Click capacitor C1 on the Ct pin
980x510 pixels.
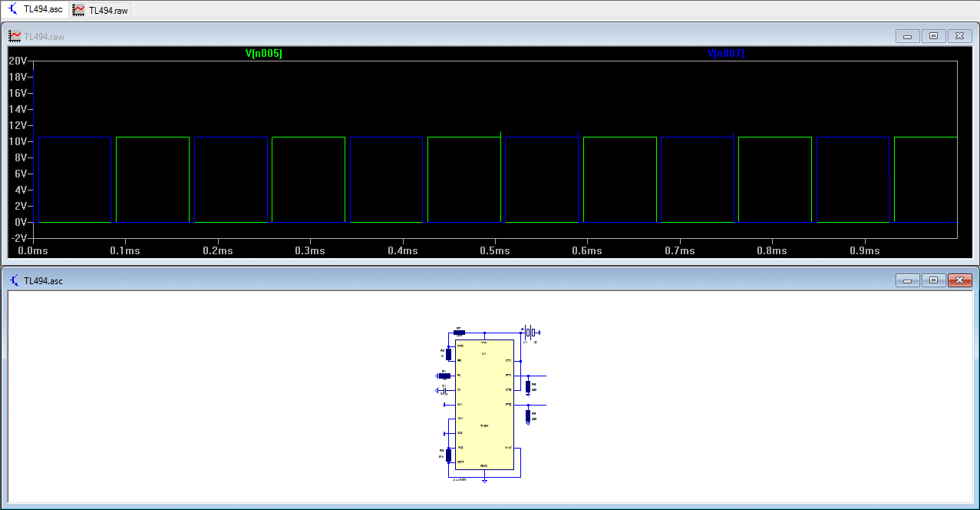[444, 390]
